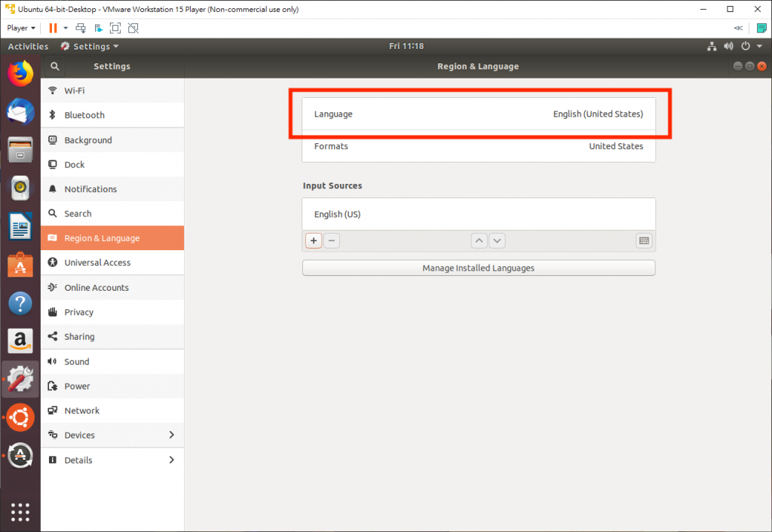Open the Player dropdown menu
The image size is (772, 532).
coord(20,28)
